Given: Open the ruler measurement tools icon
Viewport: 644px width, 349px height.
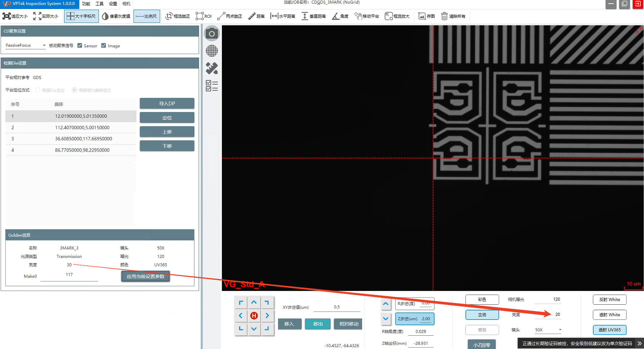Looking at the screenshot, I should point(212,68).
